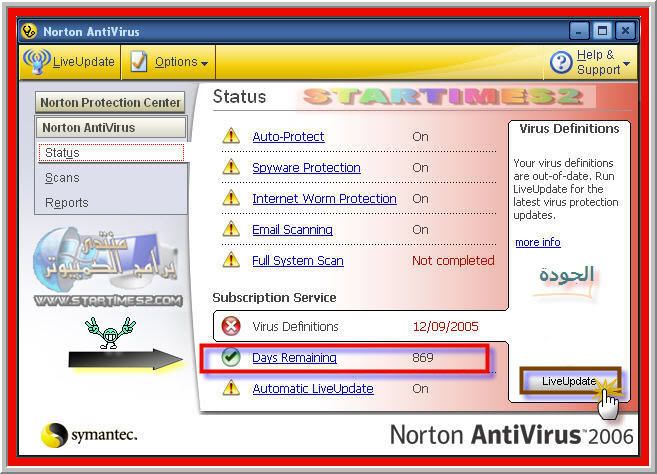Open the Options menu label

(176, 62)
